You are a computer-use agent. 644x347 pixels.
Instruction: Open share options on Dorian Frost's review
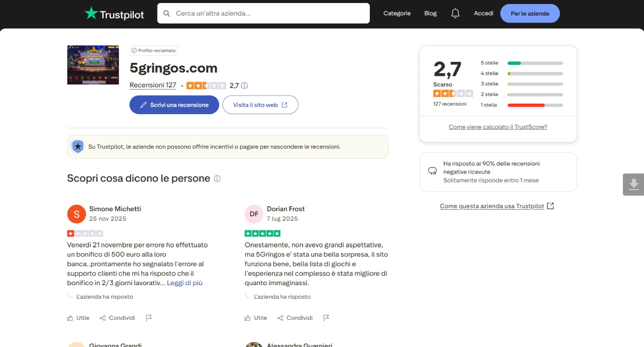[295, 318]
